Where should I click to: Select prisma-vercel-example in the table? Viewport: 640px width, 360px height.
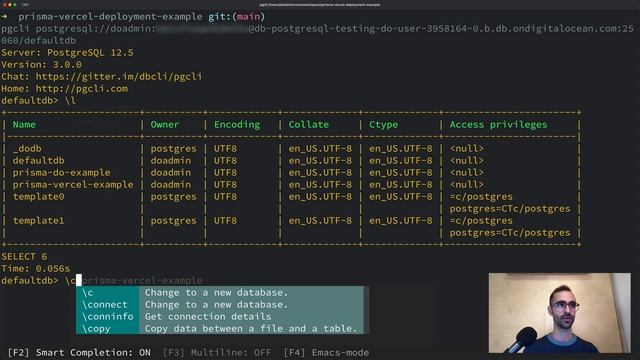73,184
